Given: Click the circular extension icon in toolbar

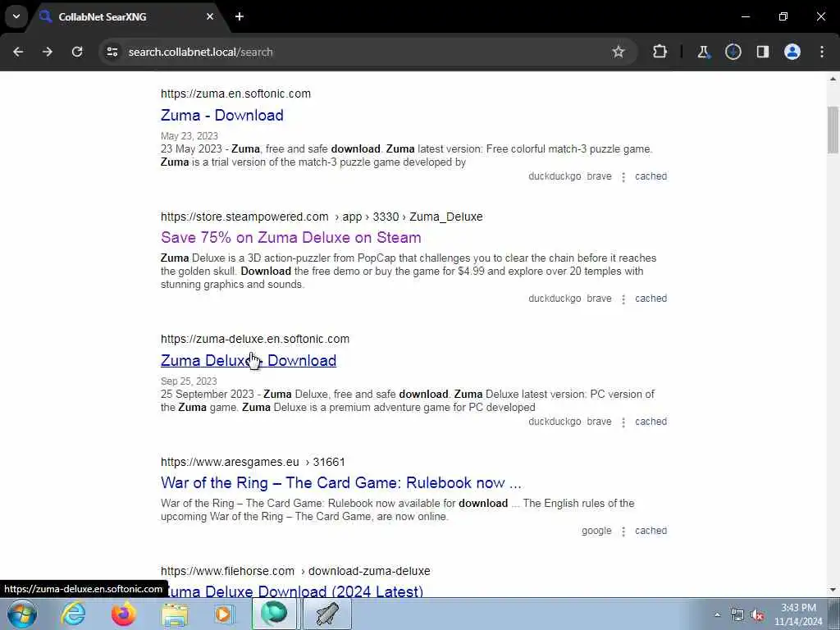Looking at the screenshot, I should pos(733,52).
